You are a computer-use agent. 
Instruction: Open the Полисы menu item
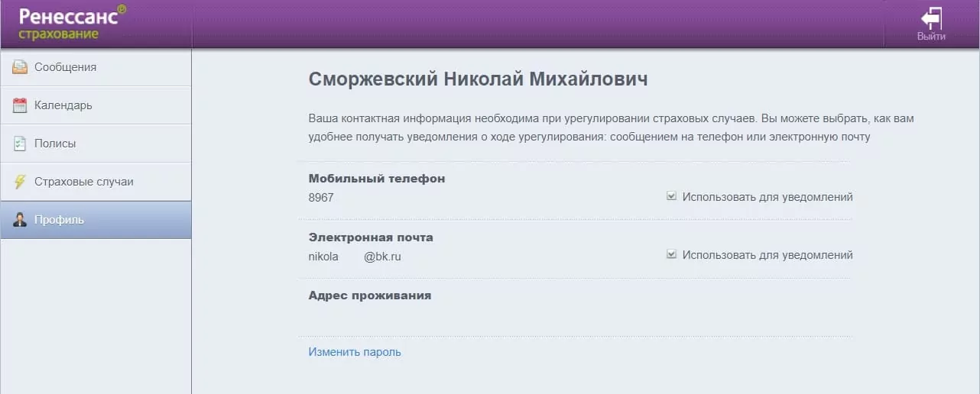click(x=55, y=144)
